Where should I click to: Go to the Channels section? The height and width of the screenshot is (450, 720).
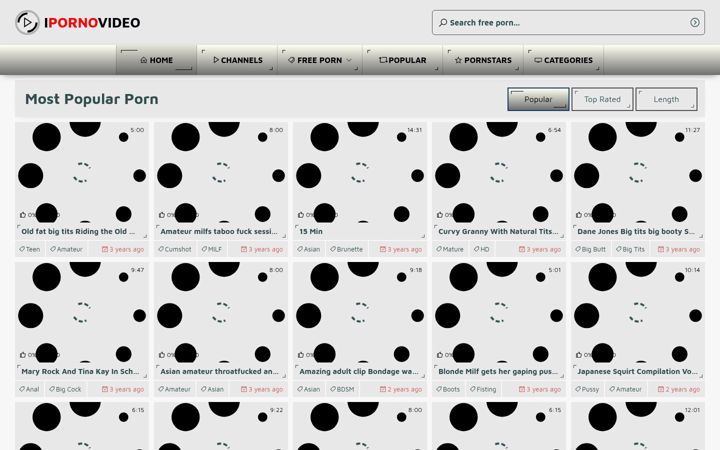237,60
